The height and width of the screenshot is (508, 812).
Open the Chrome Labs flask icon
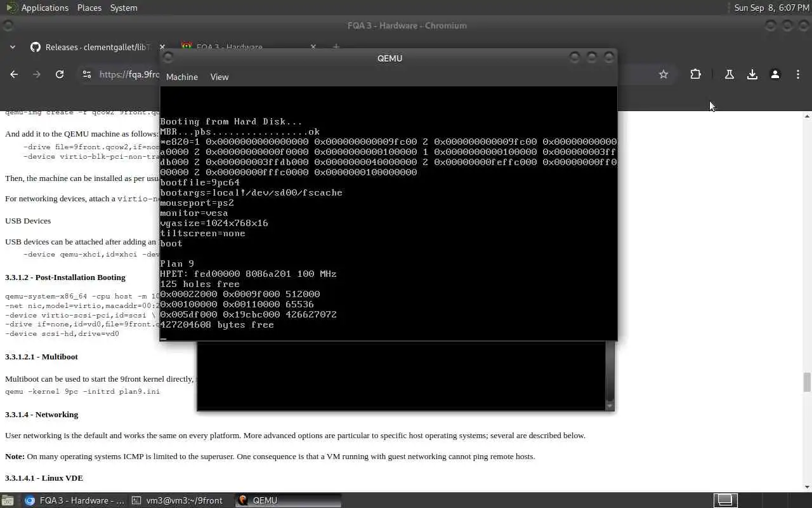click(x=730, y=74)
